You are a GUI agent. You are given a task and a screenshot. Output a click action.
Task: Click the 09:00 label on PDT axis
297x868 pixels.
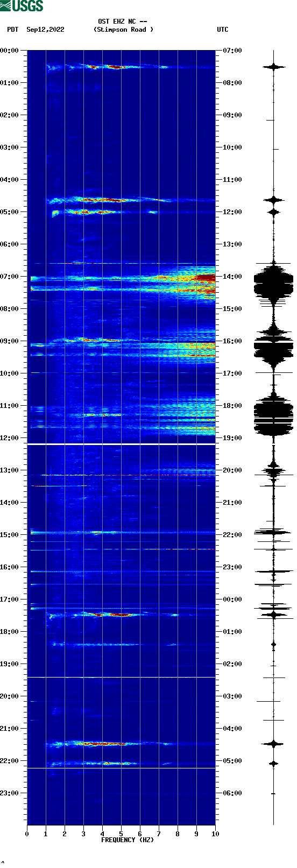(x=9, y=341)
